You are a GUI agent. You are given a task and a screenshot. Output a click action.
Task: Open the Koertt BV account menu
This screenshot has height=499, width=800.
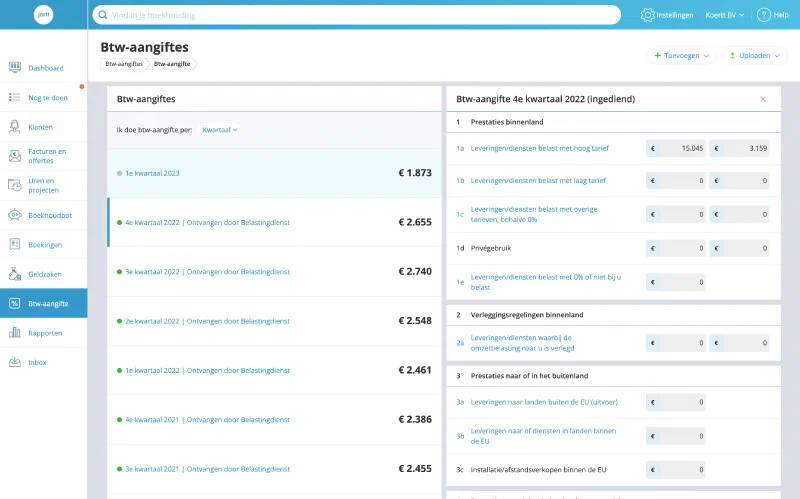pos(724,15)
